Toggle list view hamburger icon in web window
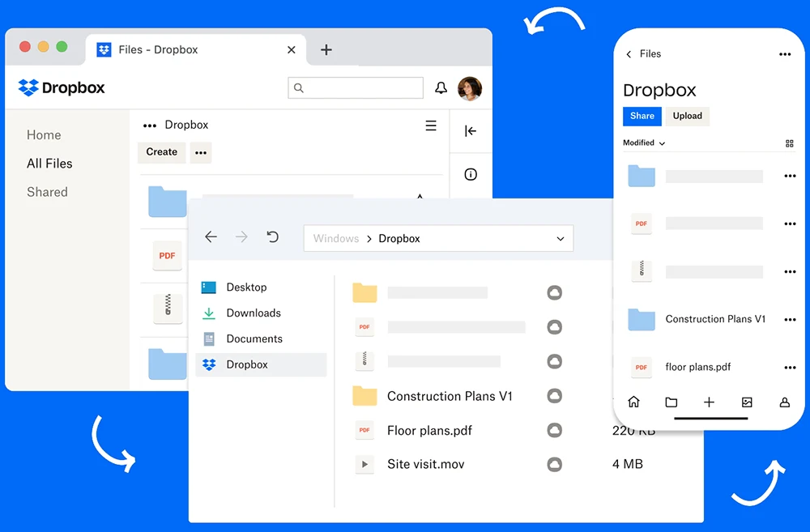810x532 pixels. 431,126
